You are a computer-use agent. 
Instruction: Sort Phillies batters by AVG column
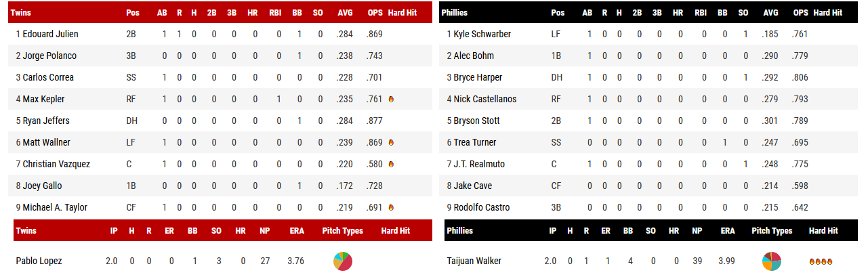coord(770,12)
